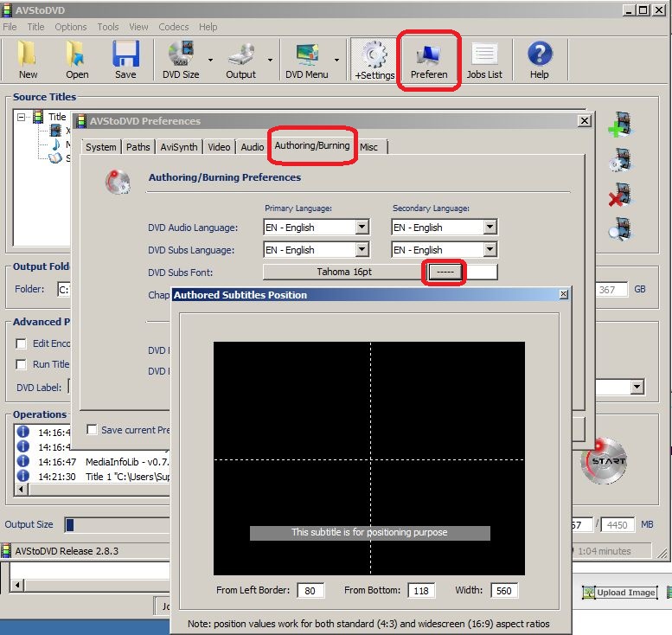
Task: Open the Help menu in menu bar
Action: click(x=208, y=27)
